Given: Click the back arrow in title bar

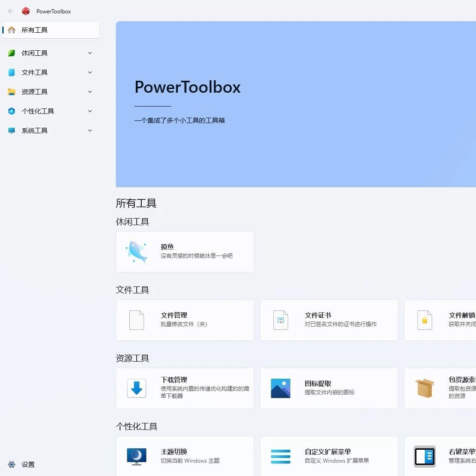Looking at the screenshot, I should click(x=11, y=11).
